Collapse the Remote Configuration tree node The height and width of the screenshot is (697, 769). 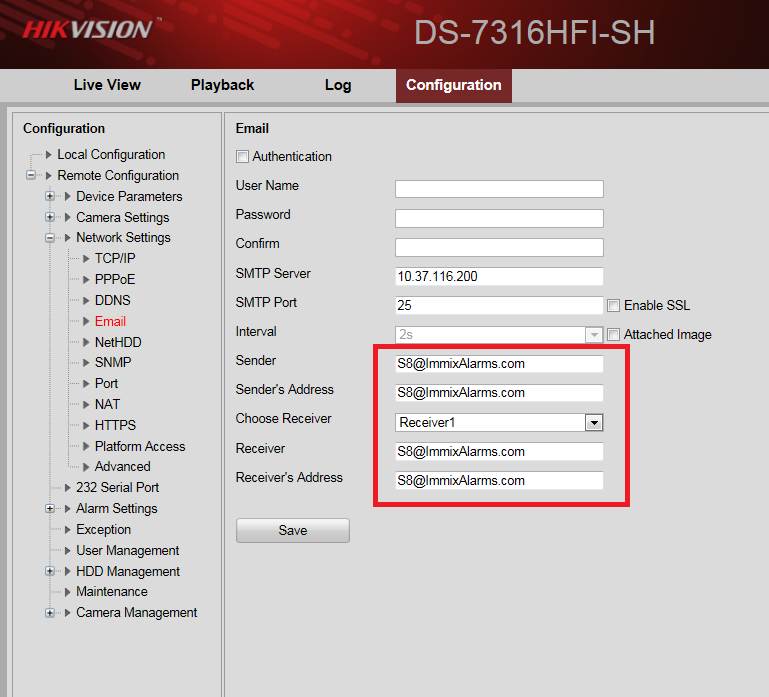[31, 176]
